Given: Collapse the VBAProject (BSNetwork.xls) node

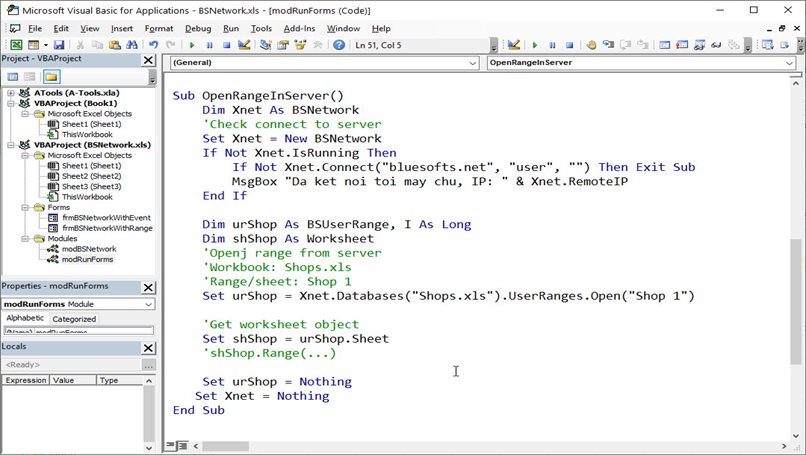Looking at the screenshot, I should [x=10, y=145].
